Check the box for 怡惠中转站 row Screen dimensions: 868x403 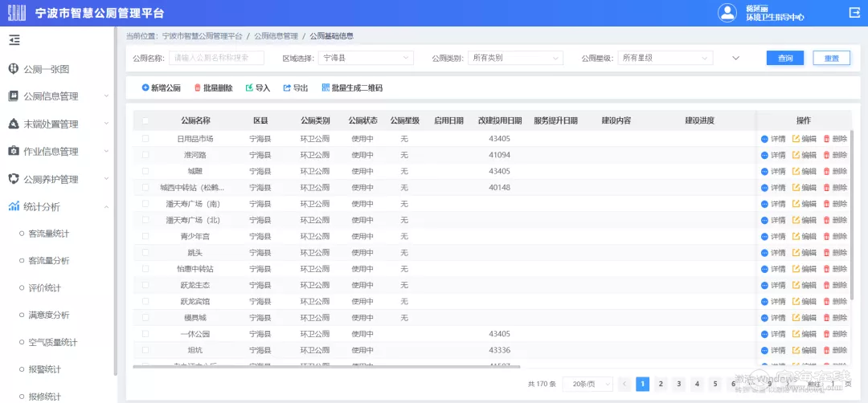click(145, 269)
